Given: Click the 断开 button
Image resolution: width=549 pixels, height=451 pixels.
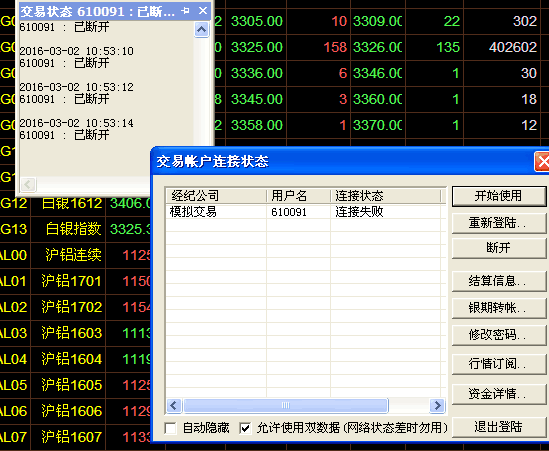Looking at the screenshot, I should point(499,248).
